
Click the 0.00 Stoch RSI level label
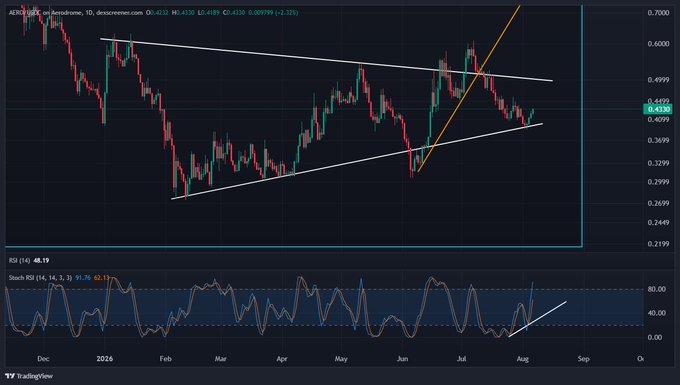[655, 337]
